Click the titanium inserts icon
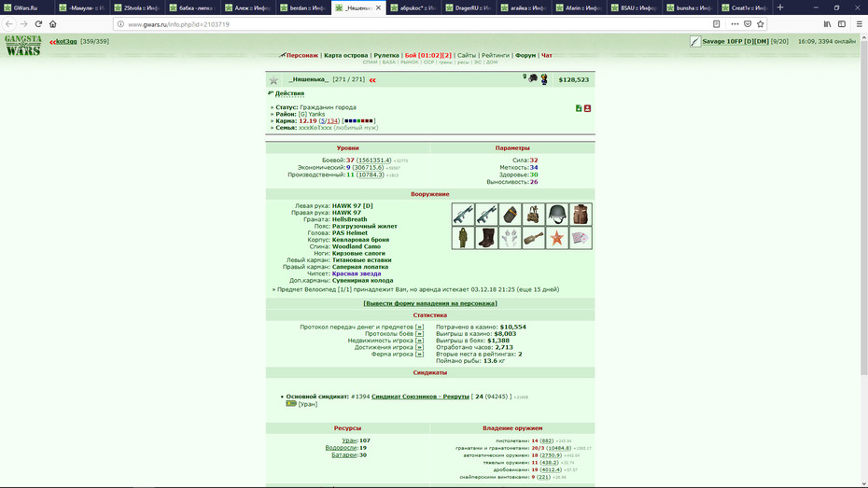The image size is (868, 488). [x=510, y=238]
